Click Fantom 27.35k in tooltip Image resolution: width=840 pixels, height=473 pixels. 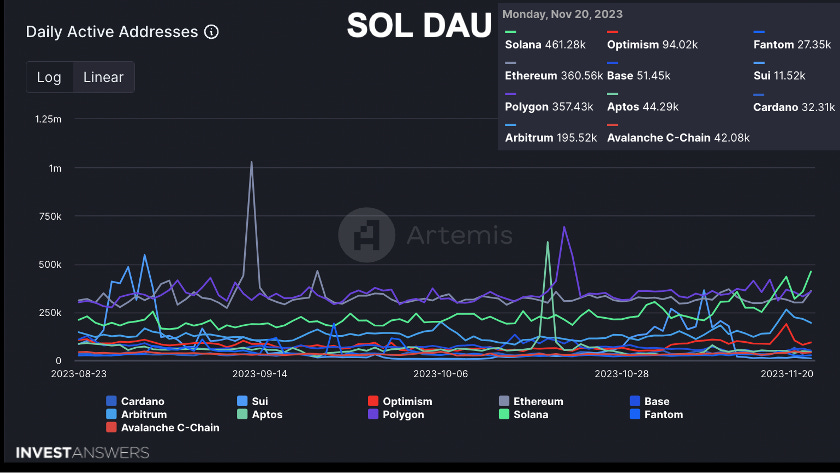click(792, 44)
